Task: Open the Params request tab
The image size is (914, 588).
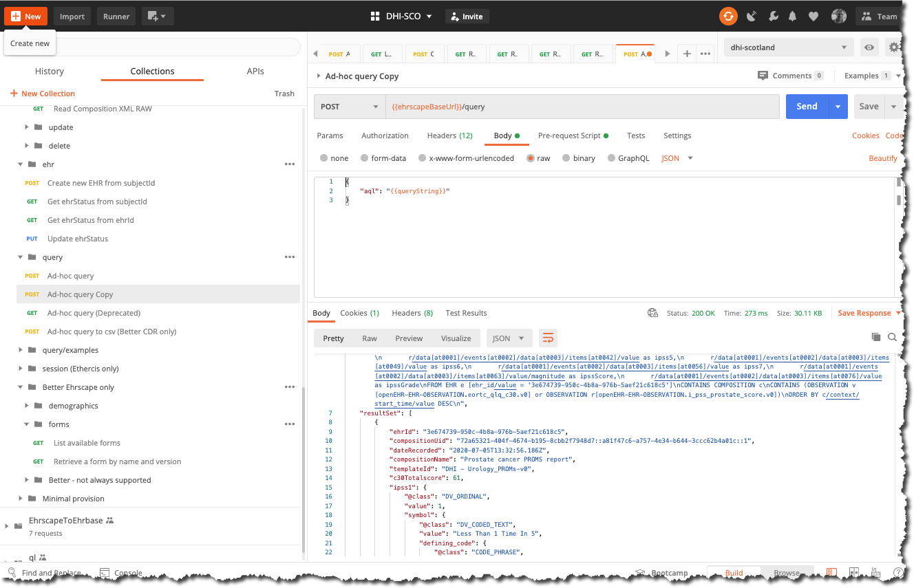Action: (x=330, y=135)
